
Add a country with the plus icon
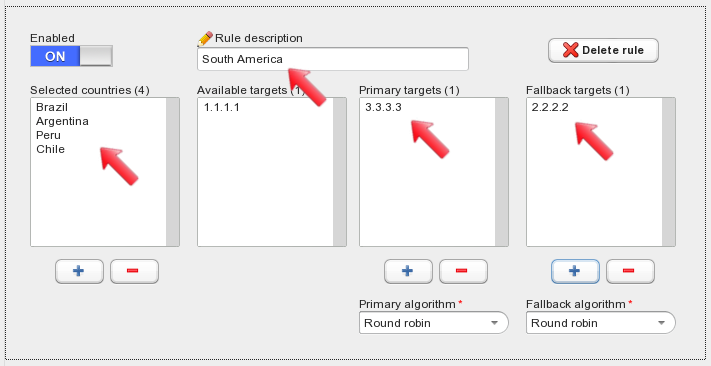79,271
